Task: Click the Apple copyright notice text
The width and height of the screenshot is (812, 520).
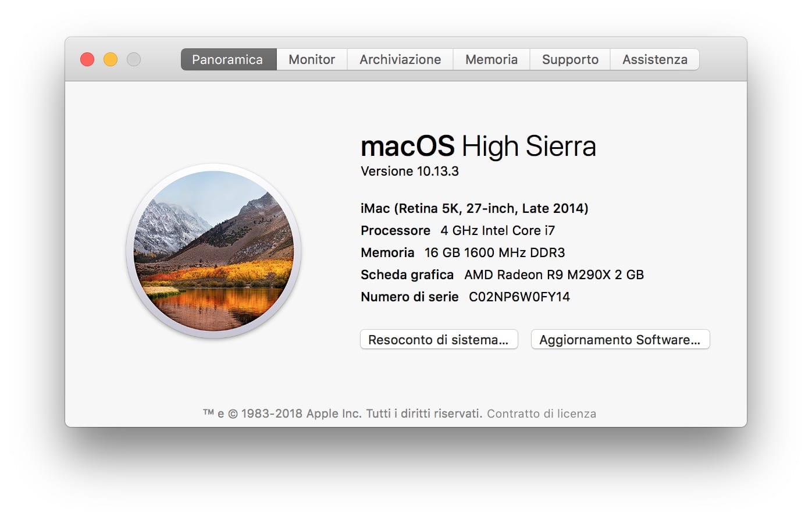Action: coord(343,414)
